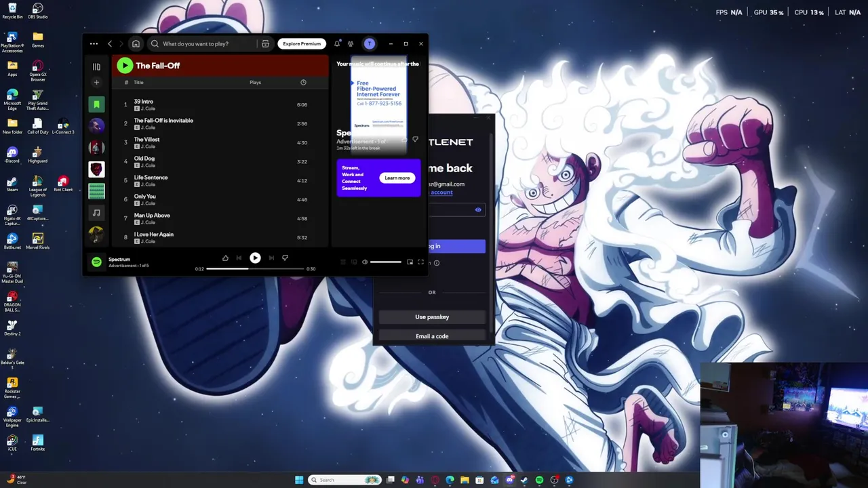Image resolution: width=868 pixels, height=488 pixels.
Task: Open File Explorer from the taskbar
Action: click(465, 480)
